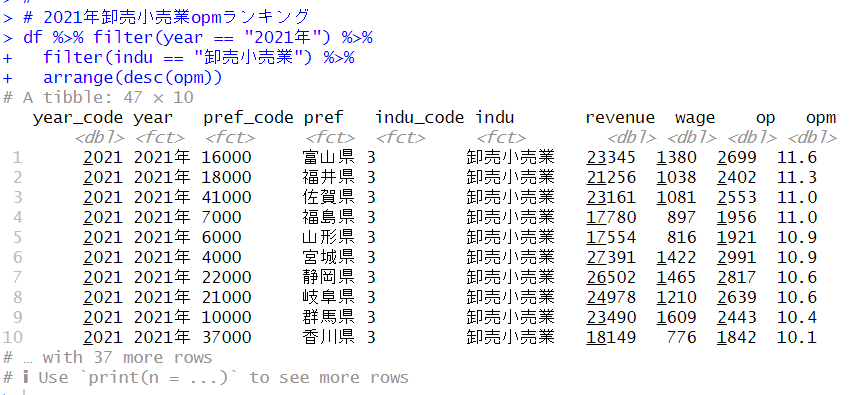Image resolution: width=855 pixels, height=395 pixels.
Task: Click wage value 1465
Action: (676, 277)
